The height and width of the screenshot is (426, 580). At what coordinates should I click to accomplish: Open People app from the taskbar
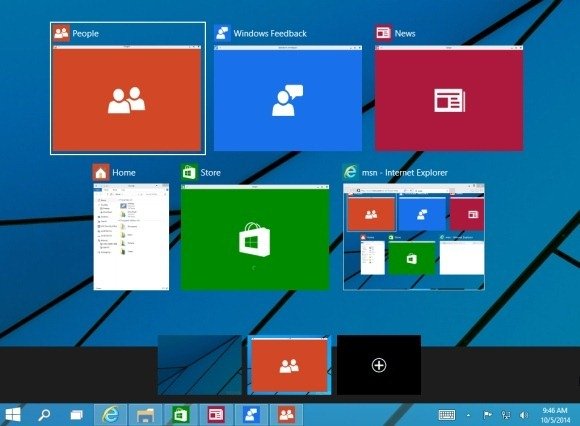(x=286, y=415)
